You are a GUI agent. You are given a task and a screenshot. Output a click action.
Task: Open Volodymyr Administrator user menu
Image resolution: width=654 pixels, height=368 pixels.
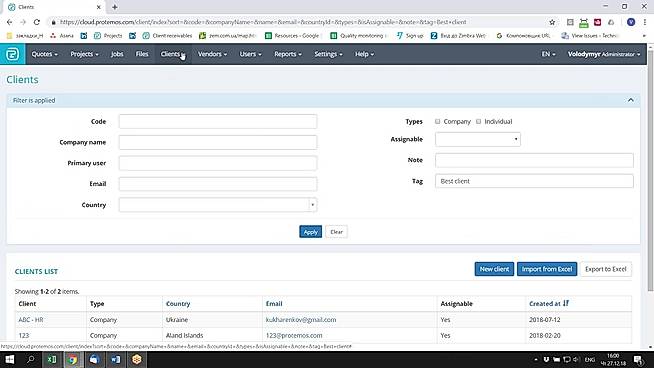tap(604, 54)
